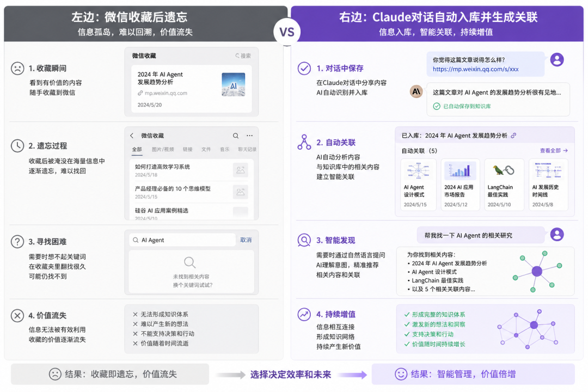Click the node graph icon beside 自动关联

click(304, 142)
